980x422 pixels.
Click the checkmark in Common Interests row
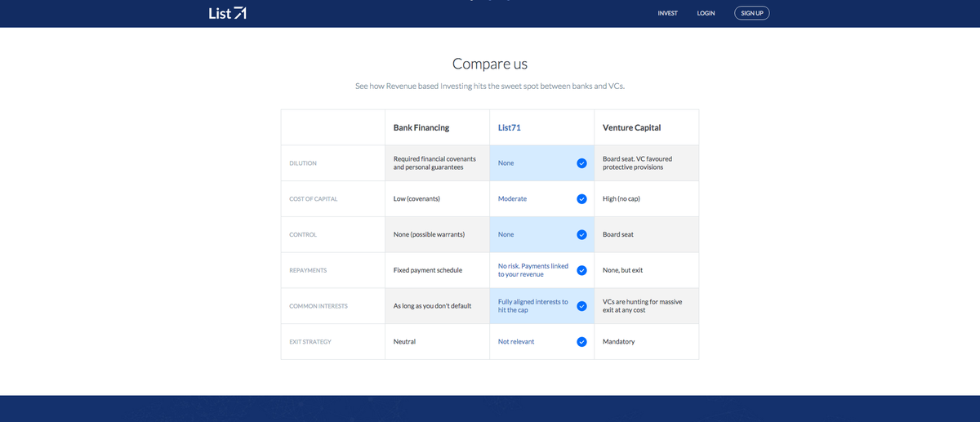click(581, 306)
